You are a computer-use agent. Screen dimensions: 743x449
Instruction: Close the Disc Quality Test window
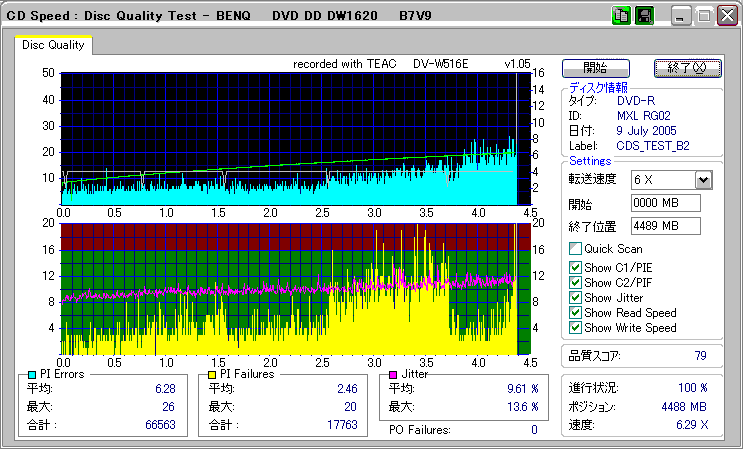click(727, 16)
